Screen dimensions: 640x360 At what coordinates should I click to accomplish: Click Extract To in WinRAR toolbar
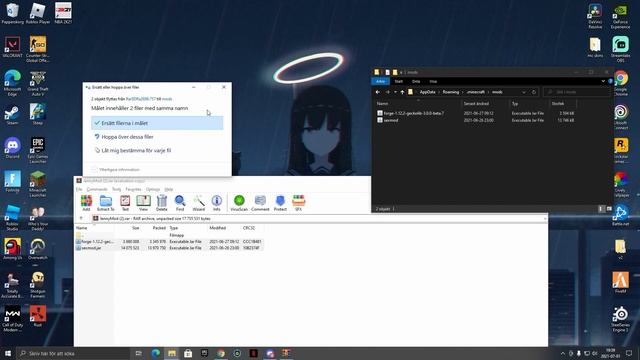pos(106,202)
